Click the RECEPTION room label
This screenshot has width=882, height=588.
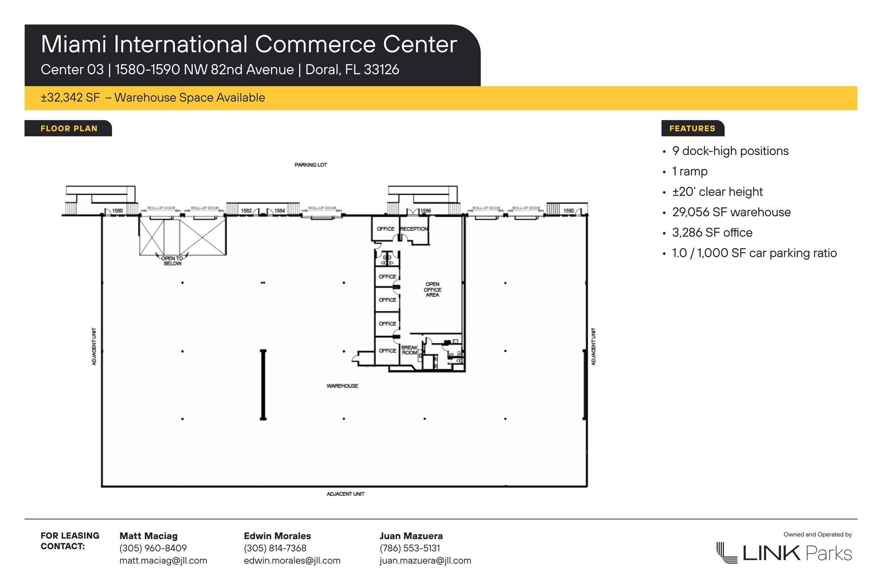click(x=414, y=229)
